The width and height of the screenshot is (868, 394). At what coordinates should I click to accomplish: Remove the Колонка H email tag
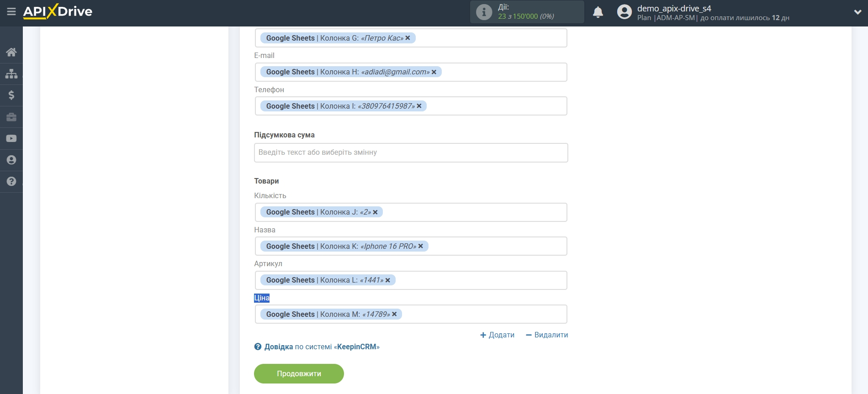pos(434,72)
